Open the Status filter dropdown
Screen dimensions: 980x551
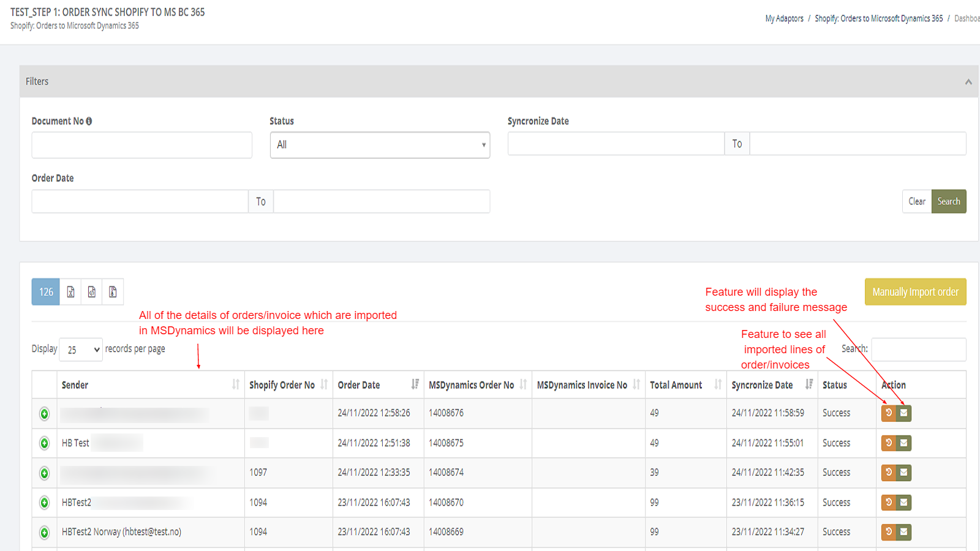point(380,145)
